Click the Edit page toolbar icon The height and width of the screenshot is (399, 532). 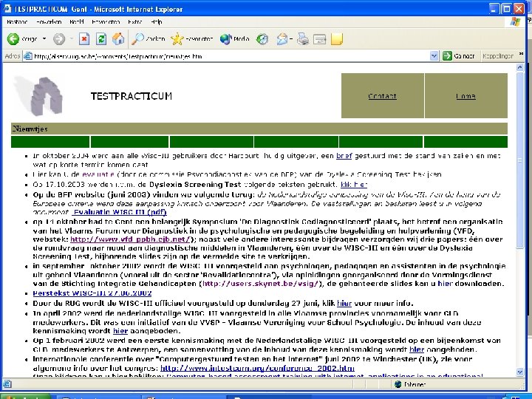[x=319, y=39]
